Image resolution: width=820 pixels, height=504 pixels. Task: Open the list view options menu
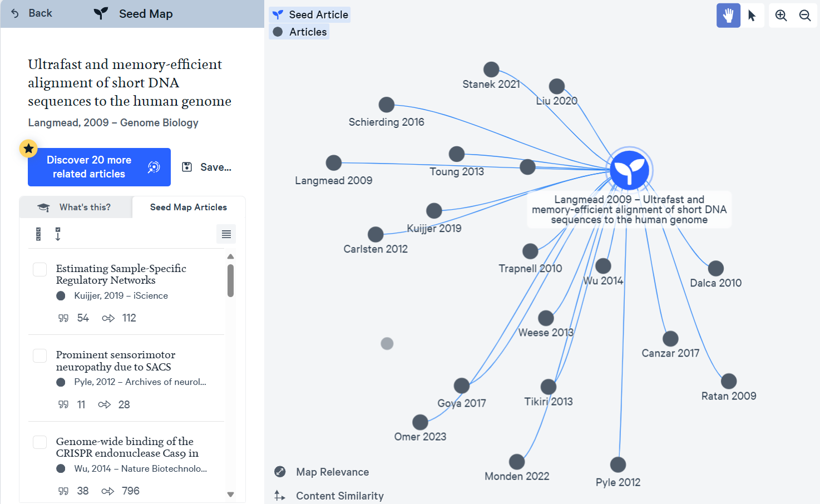coord(226,234)
